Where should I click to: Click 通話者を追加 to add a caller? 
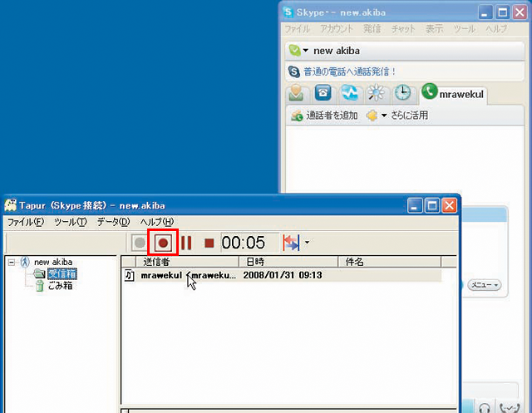(324, 116)
